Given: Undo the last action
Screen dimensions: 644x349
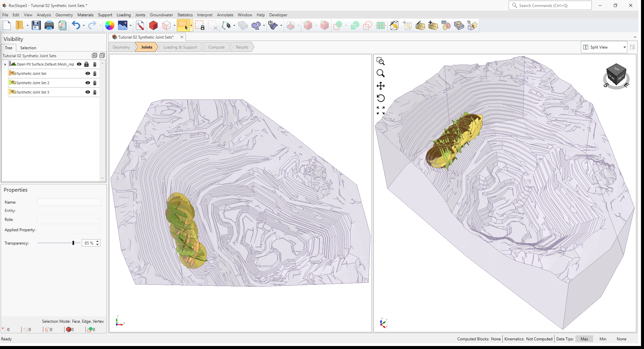Looking at the screenshot, I should (x=76, y=25).
